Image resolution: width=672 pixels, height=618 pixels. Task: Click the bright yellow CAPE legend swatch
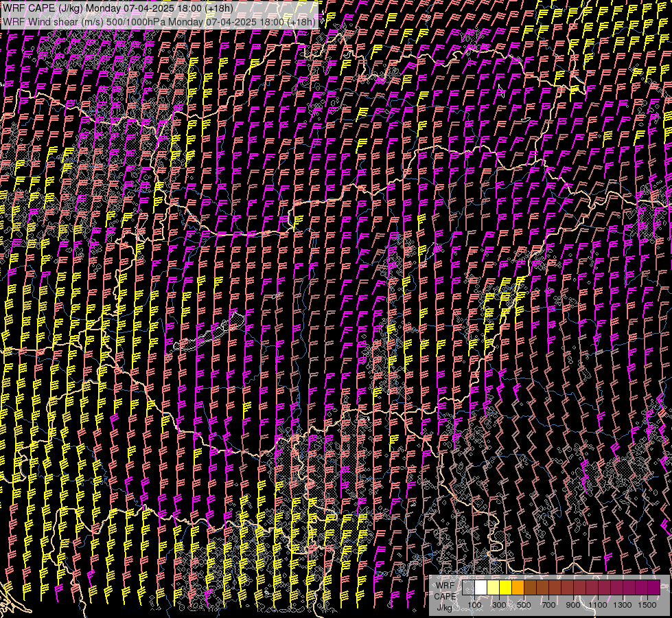point(506,588)
